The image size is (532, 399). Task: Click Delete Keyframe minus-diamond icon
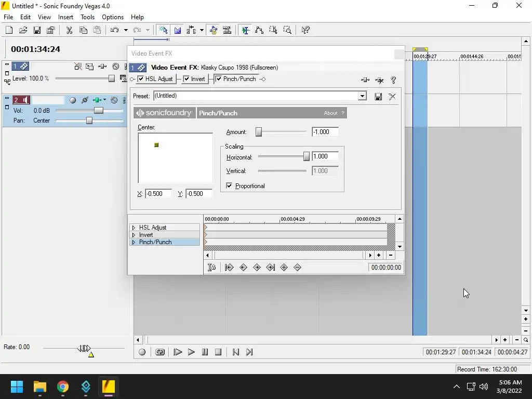(298, 268)
